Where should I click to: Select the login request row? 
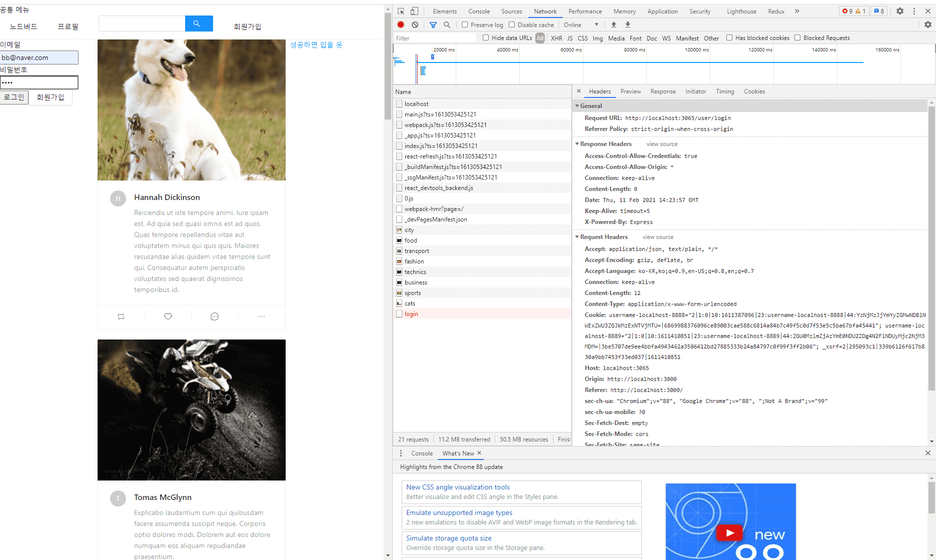pyautogui.click(x=482, y=314)
